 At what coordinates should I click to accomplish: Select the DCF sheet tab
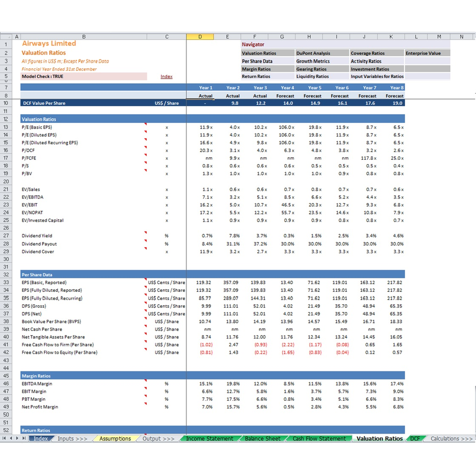coord(415,438)
